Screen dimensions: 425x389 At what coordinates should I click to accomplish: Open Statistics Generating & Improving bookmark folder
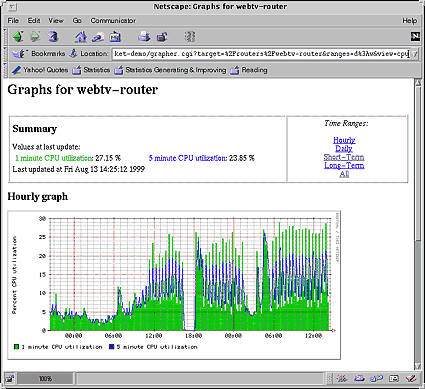(x=170, y=70)
